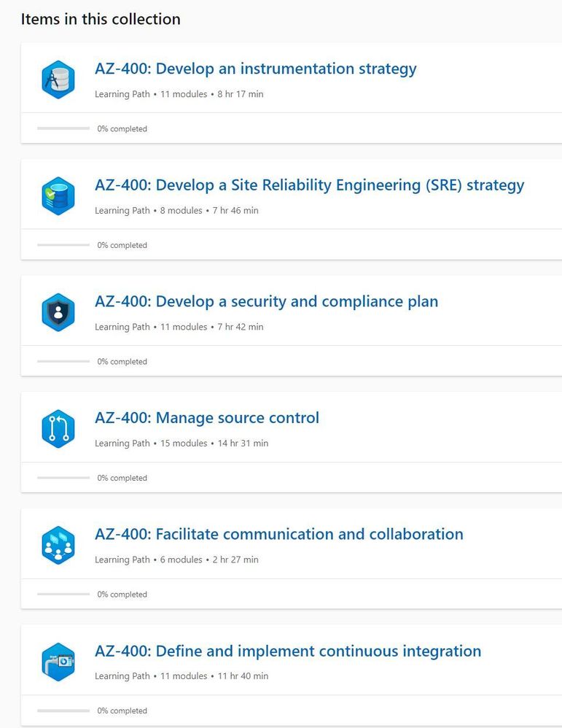Click progress bar under instrumentation strategy
This screenshot has height=728, width=562.
pos(63,128)
